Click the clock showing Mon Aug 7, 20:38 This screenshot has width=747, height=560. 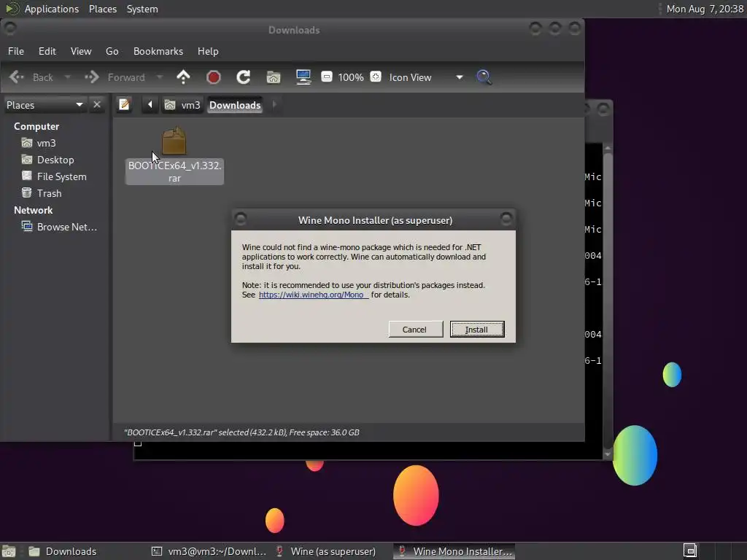705,9
